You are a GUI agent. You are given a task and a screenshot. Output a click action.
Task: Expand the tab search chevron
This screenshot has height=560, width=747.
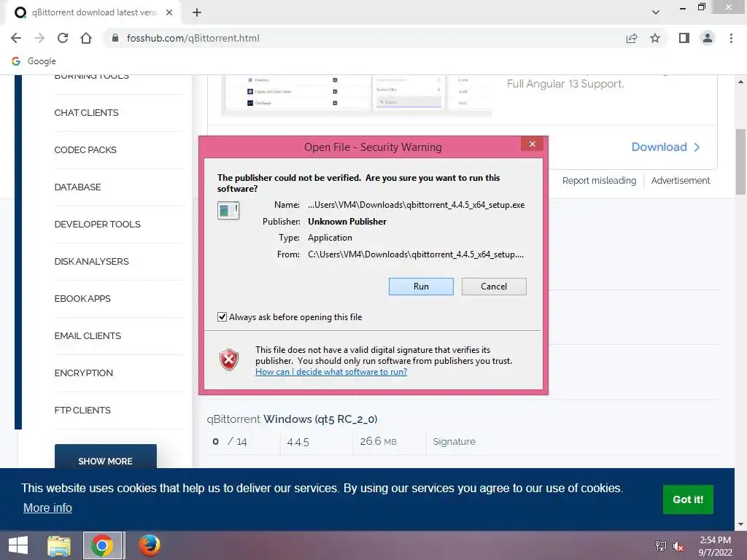coord(656,12)
